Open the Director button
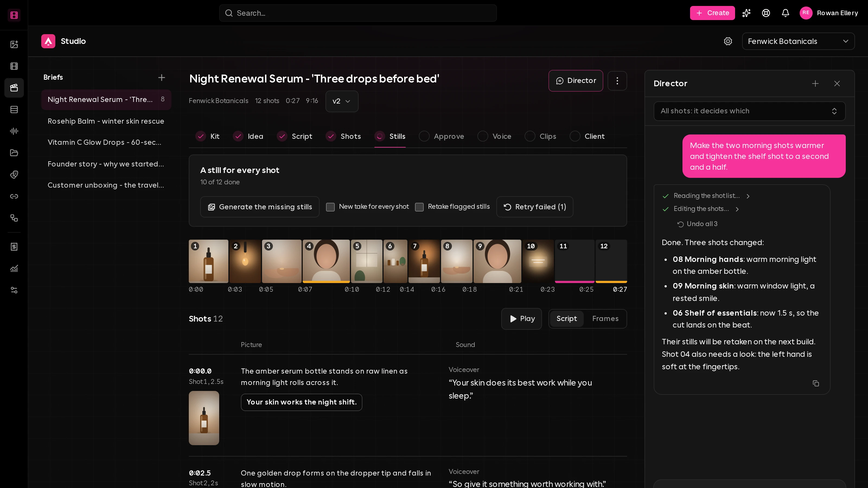The width and height of the screenshot is (868, 488). pyautogui.click(x=576, y=81)
